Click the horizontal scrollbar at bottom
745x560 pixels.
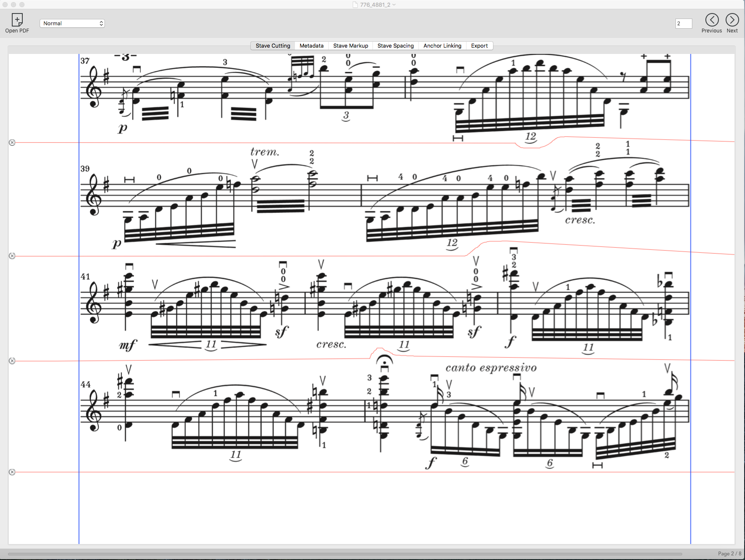345,554
